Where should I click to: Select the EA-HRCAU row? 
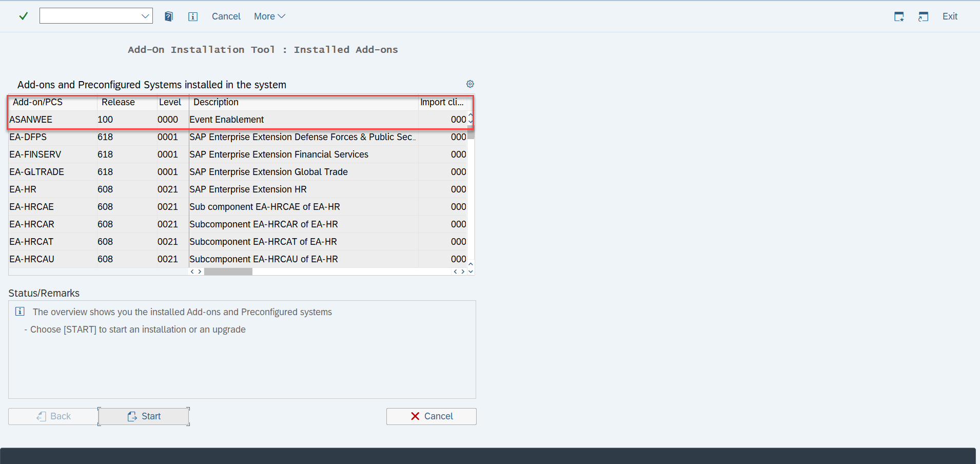[x=238, y=259]
